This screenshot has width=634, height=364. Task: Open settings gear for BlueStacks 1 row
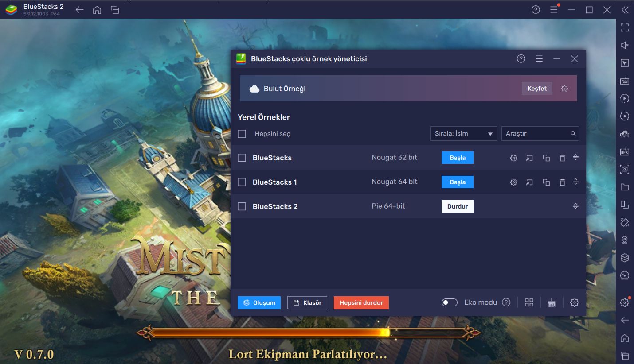(x=513, y=182)
